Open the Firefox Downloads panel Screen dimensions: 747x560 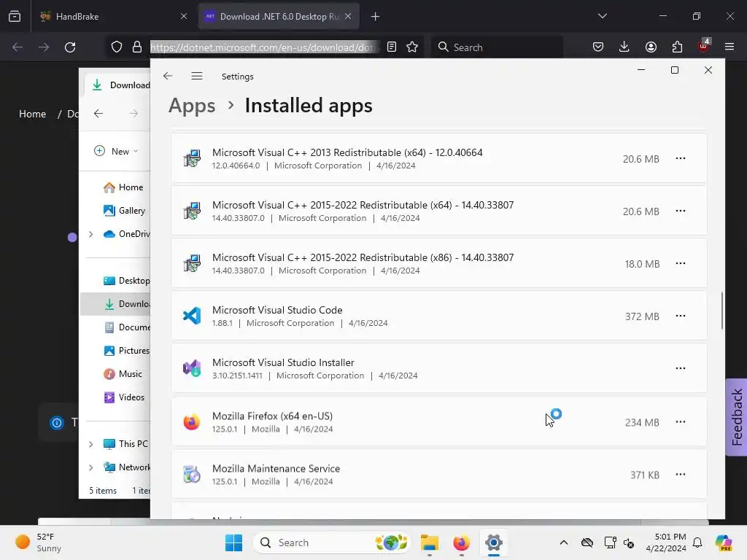(x=624, y=47)
